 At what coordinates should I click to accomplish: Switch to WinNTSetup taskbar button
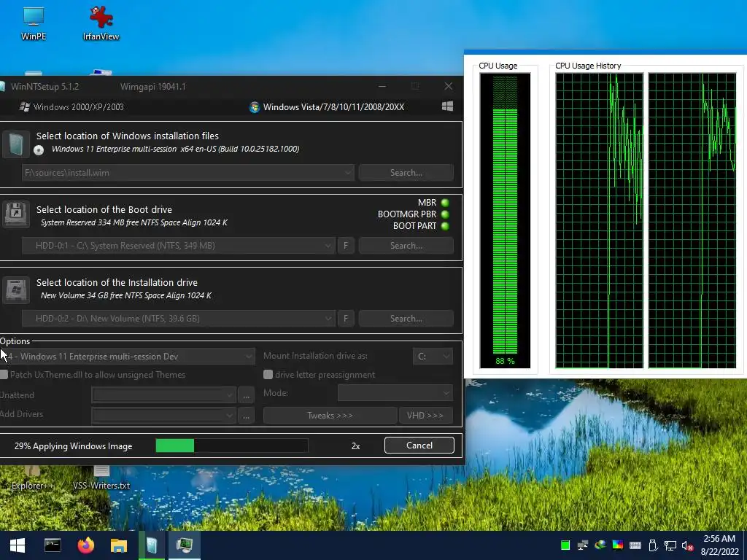(x=152, y=545)
